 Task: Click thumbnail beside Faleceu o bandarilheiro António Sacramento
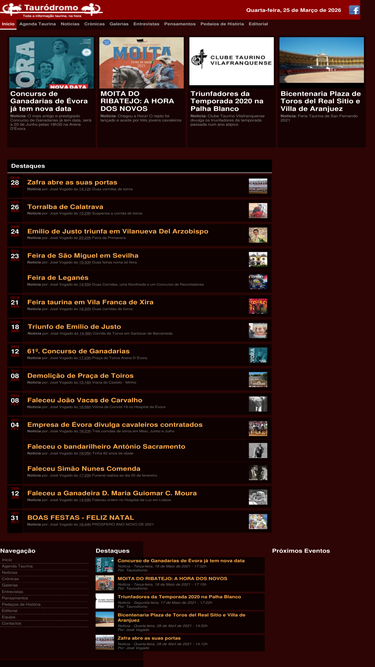tap(258, 450)
